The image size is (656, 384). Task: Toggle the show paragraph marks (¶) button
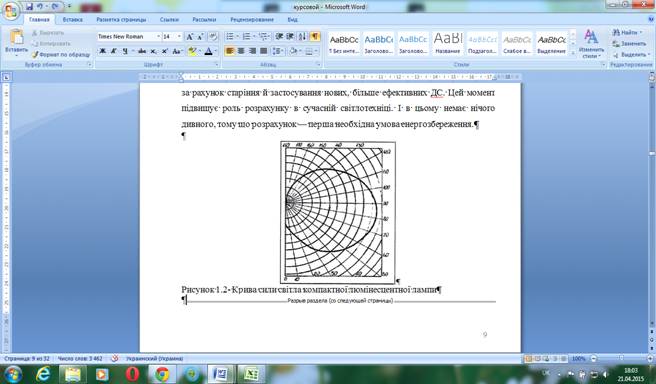(x=315, y=36)
